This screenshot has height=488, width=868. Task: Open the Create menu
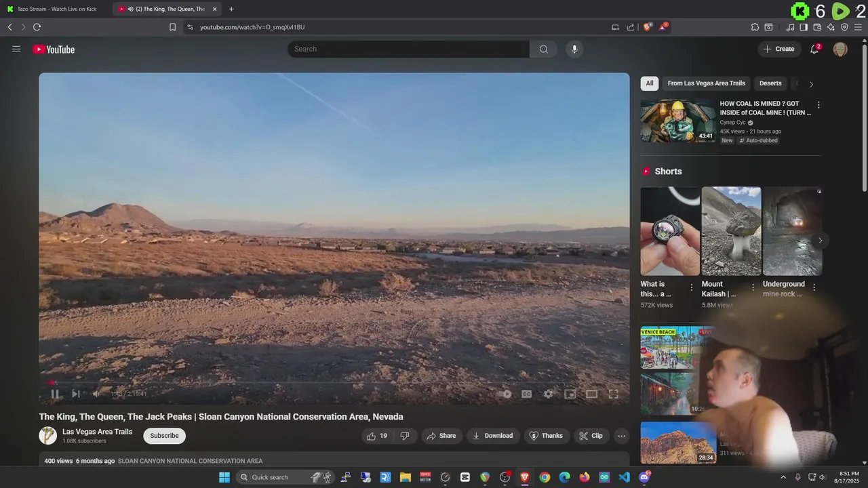778,49
